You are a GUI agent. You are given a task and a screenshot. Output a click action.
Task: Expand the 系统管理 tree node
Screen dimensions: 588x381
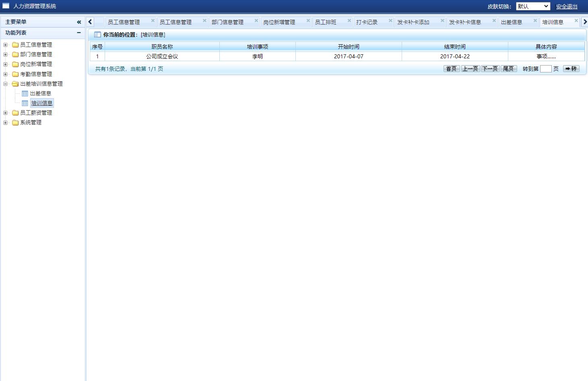tap(5, 123)
